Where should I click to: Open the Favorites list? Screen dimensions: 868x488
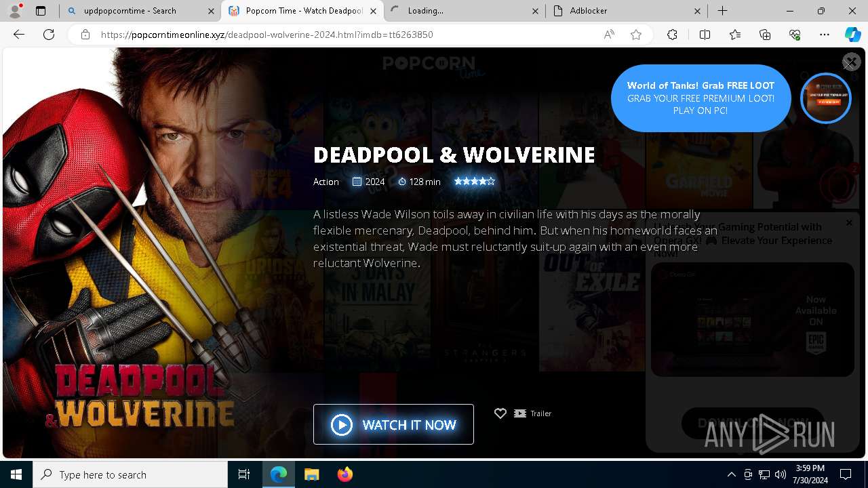[x=735, y=35]
